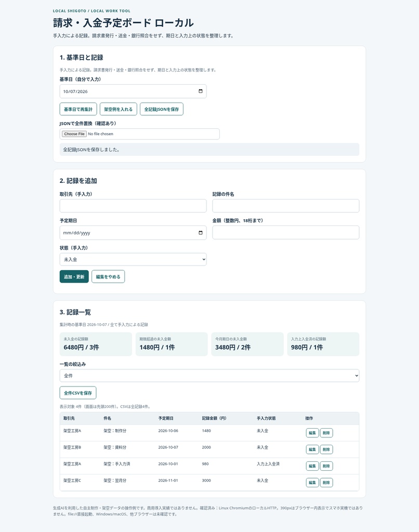The width and height of the screenshot is (419, 532).
Task: Open the 一覧の絞込み filter dropdown
Action: point(209,376)
